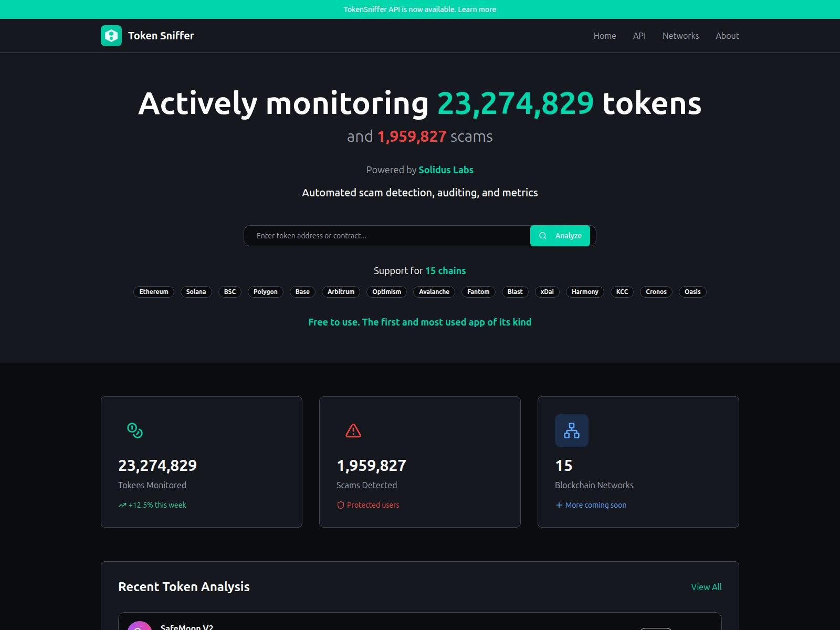This screenshot has width=840, height=630.
Task: Select the Fantom chain badge
Action: [478, 292]
